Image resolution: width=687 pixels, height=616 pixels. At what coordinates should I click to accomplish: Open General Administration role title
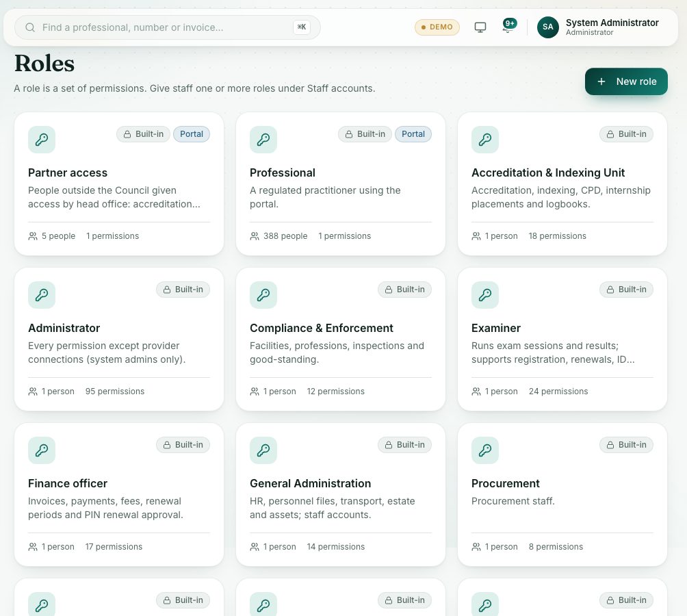tap(310, 483)
